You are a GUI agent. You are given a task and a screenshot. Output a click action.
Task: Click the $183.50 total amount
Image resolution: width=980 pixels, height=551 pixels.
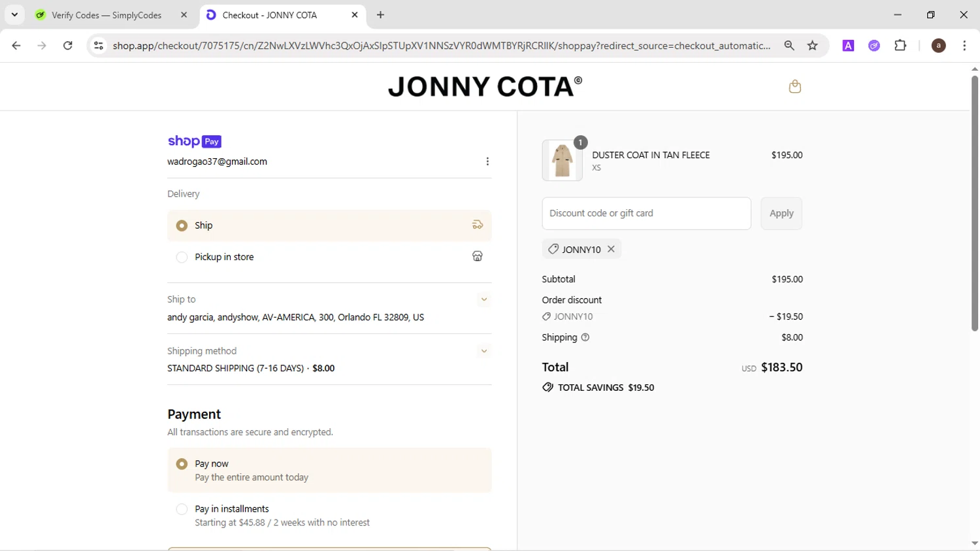pyautogui.click(x=781, y=367)
